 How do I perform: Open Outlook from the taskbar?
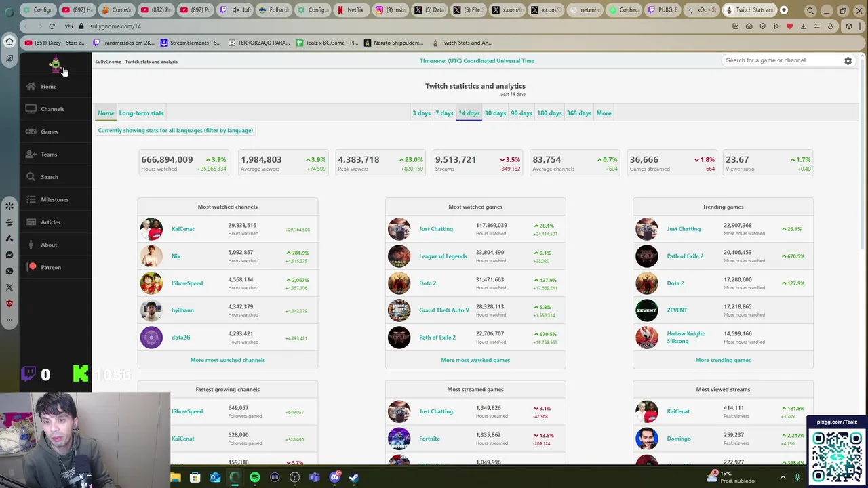pos(215,477)
